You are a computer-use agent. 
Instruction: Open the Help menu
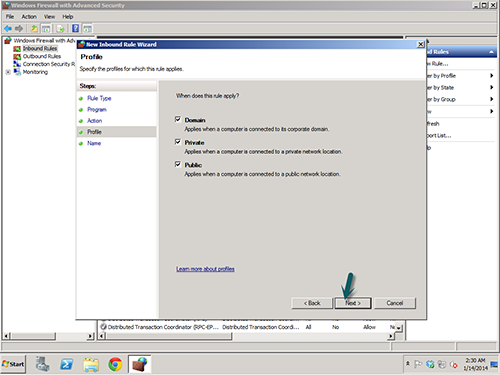(x=68, y=17)
